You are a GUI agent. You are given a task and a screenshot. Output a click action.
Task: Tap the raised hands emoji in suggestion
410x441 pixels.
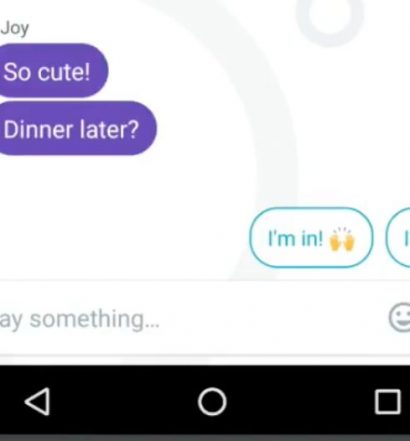coord(342,239)
